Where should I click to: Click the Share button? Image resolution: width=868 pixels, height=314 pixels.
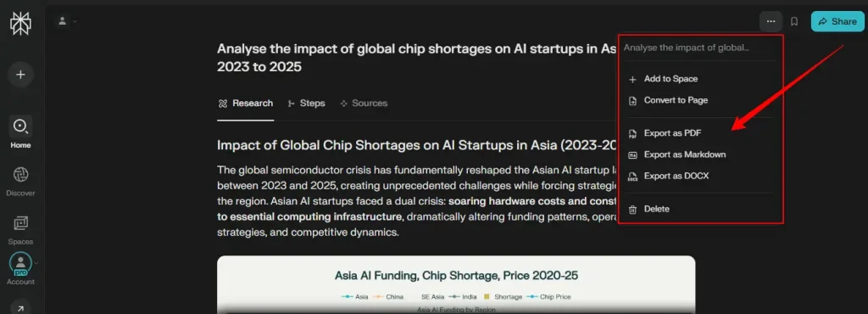coord(837,21)
